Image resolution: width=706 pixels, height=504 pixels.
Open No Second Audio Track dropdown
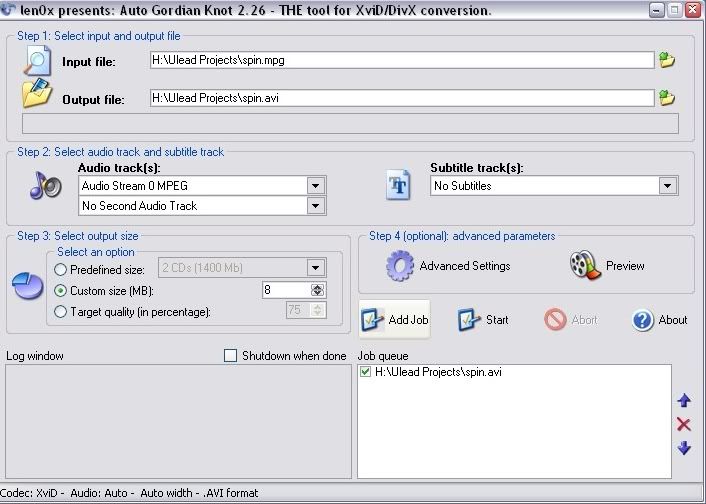tap(316, 206)
